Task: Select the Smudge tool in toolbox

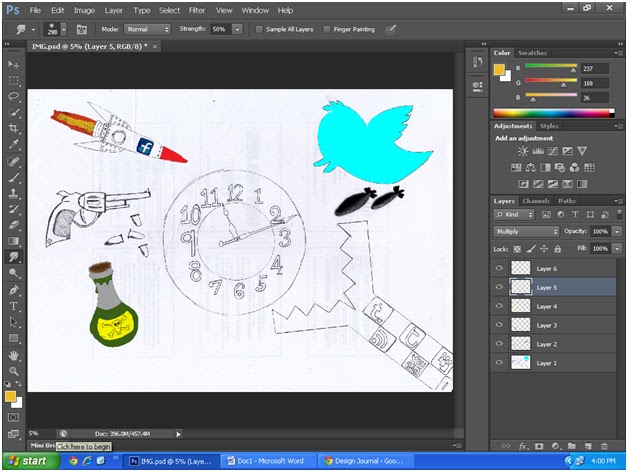Action: [x=14, y=257]
